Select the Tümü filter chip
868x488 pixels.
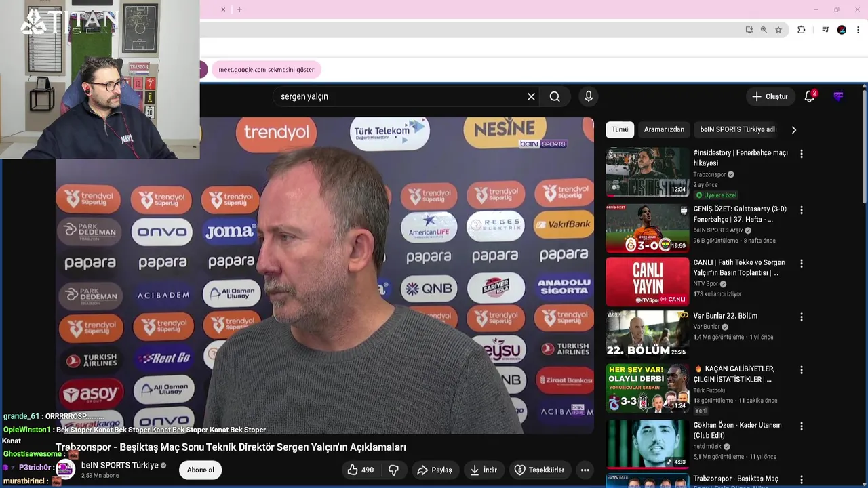[620, 129]
